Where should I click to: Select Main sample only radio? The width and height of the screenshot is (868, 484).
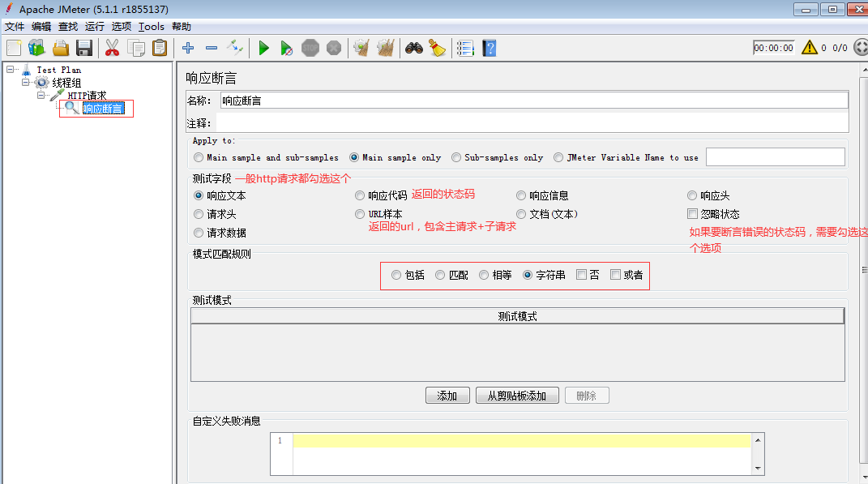click(354, 158)
